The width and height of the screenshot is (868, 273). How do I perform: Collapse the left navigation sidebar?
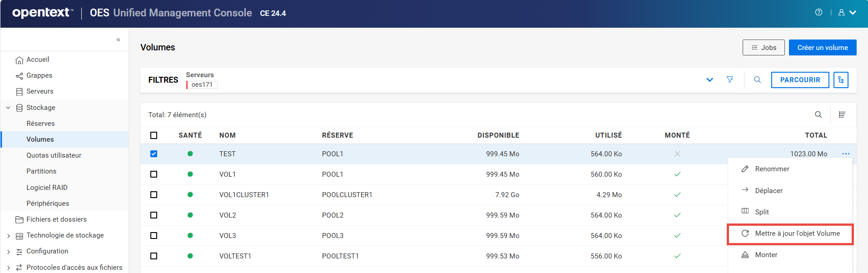point(118,40)
